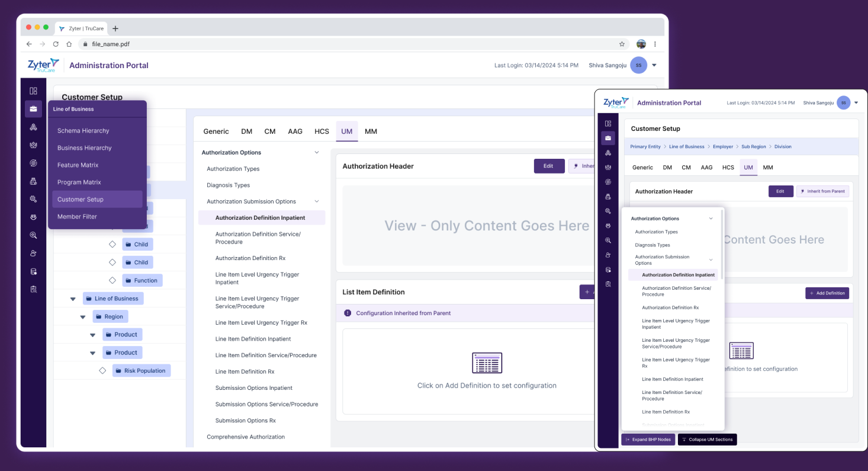Click Edit button in tablet window
Screen dimensions: 868x471
tap(780, 191)
